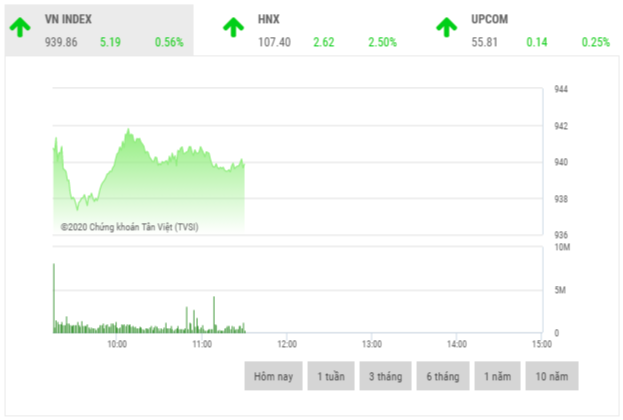Switch chart to 6 tháng range
This screenshot has width=623, height=420.
pyautogui.click(x=442, y=376)
